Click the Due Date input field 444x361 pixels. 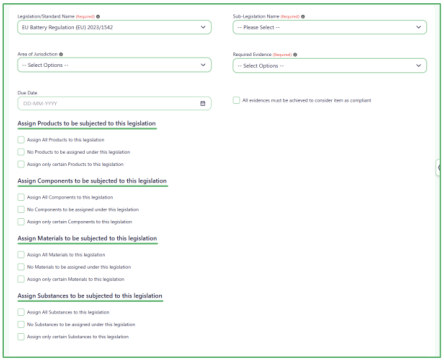click(114, 104)
